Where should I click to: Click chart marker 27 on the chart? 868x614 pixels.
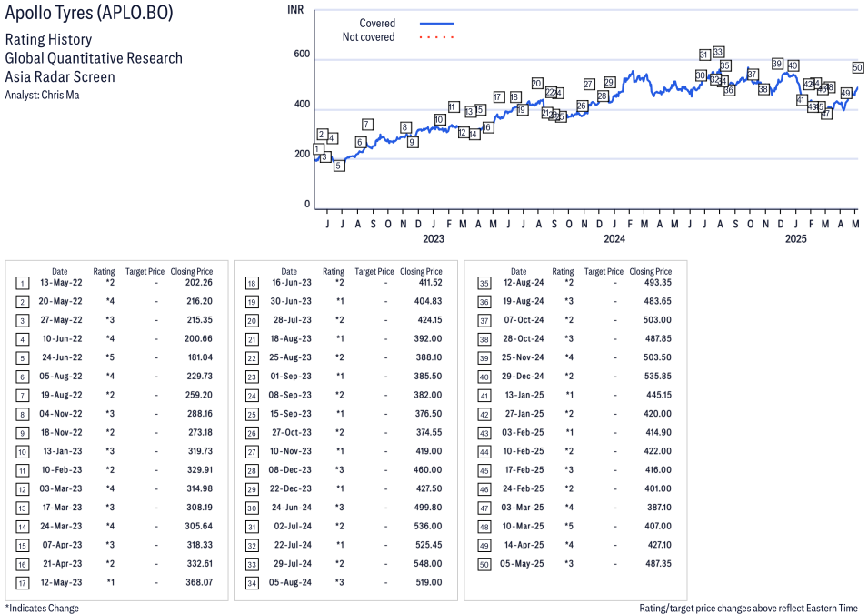(x=588, y=85)
